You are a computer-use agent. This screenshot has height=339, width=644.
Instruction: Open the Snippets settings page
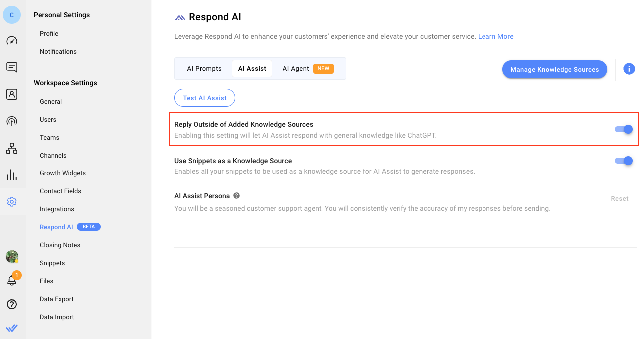click(52, 263)
